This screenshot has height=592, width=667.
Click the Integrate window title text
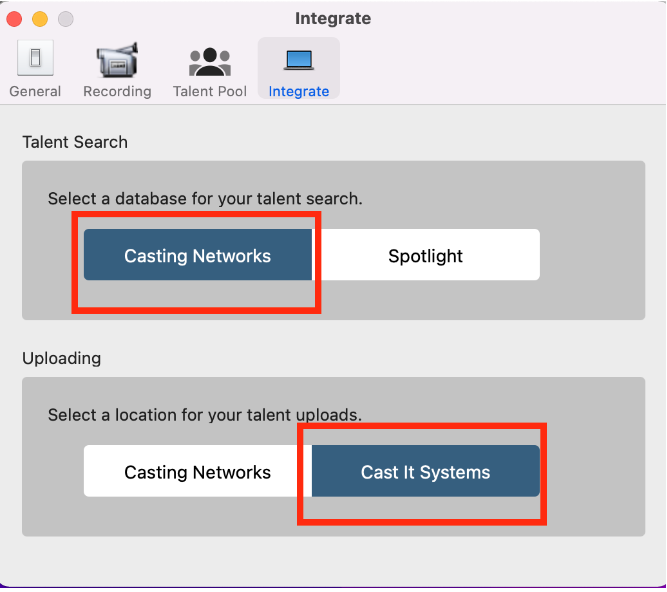(x=333, y=19)
